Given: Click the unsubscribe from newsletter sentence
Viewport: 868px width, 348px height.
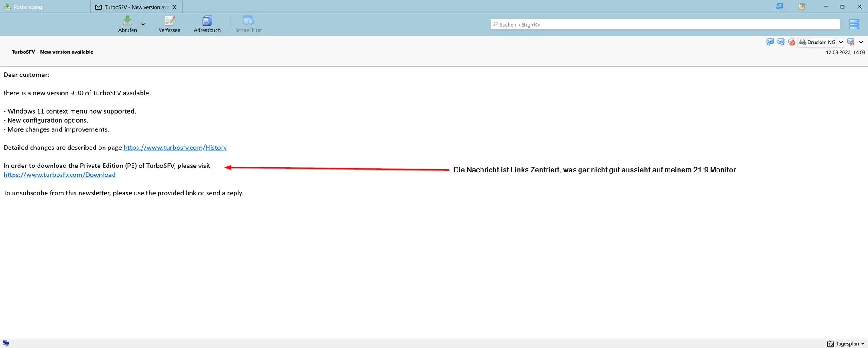Looking at the screenshot, I should tap(123, 193).
